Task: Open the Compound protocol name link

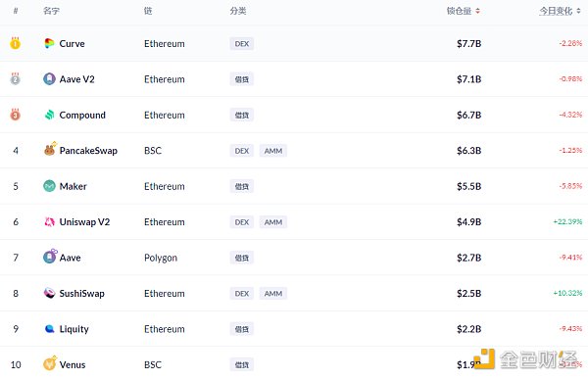Action: click(x=82, y=115)
